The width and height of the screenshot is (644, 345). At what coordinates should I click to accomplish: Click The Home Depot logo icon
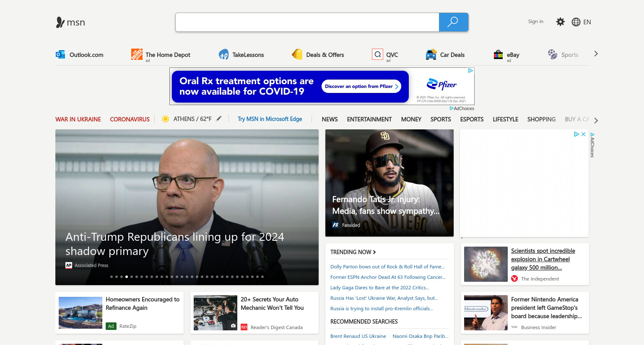coord(137,54)
